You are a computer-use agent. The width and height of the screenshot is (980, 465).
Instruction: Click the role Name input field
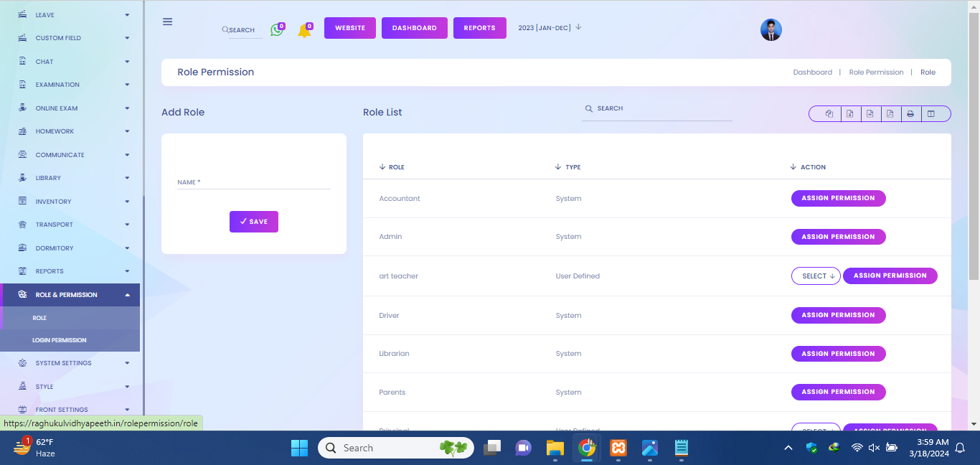coord(254,182)
